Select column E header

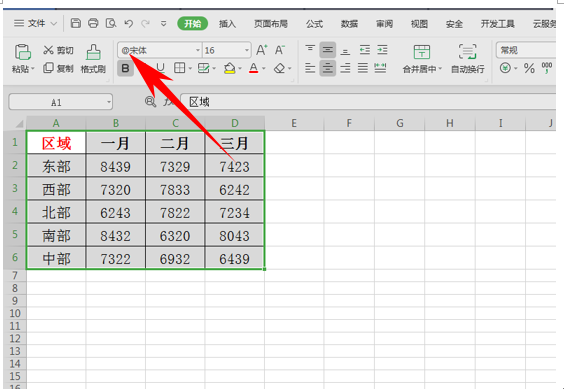coord(294,123)
